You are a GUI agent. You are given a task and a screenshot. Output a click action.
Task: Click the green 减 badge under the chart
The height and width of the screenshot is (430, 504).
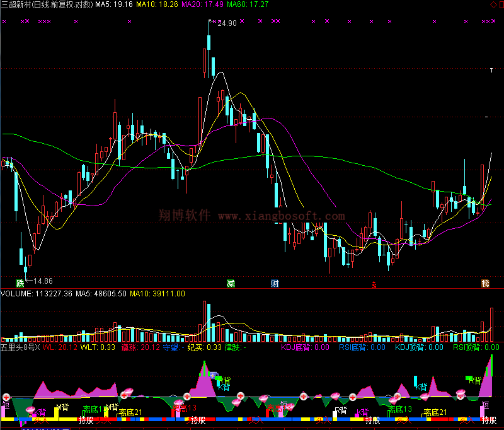[231, 283]
